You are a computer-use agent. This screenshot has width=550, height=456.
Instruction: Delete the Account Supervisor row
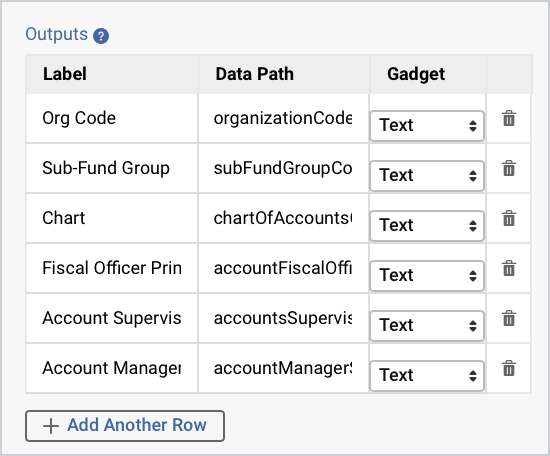[509, 318]
